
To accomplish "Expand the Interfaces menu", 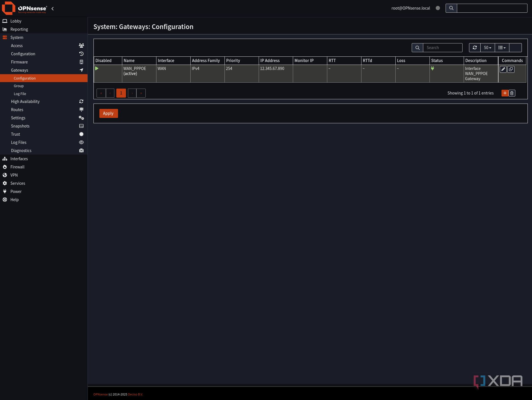I will (x=44, y=159).
